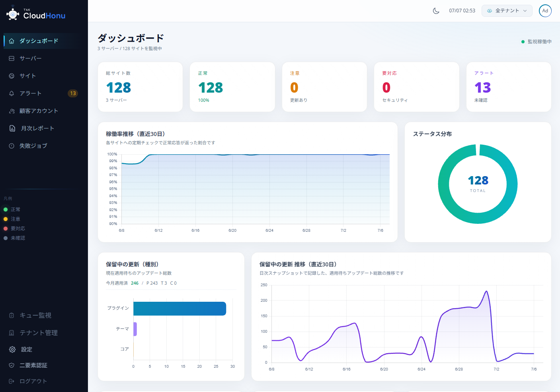Screen dimensions: 560x392
Task: Click the 128 TOTAL donut center
Action: [x=478, y=184]
